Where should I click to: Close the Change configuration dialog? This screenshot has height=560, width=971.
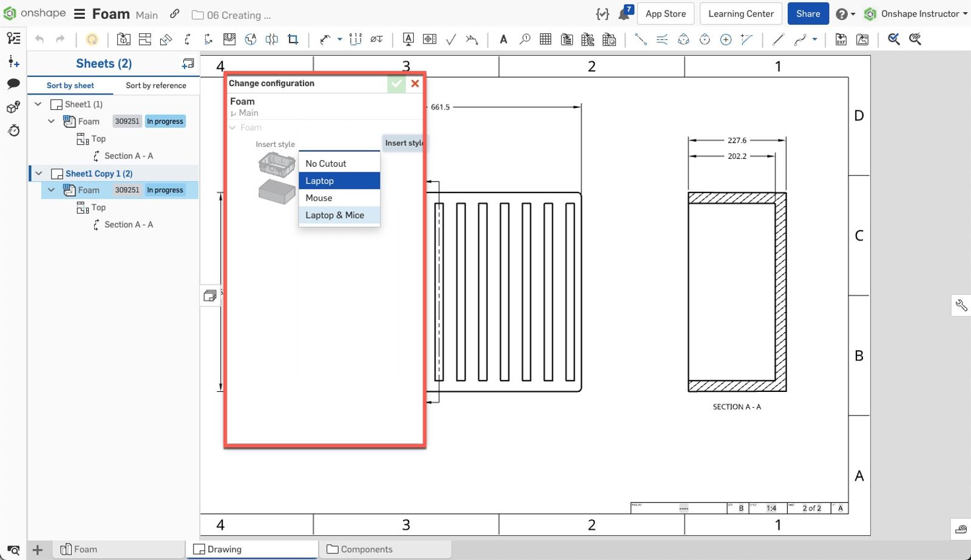[415, 84]
